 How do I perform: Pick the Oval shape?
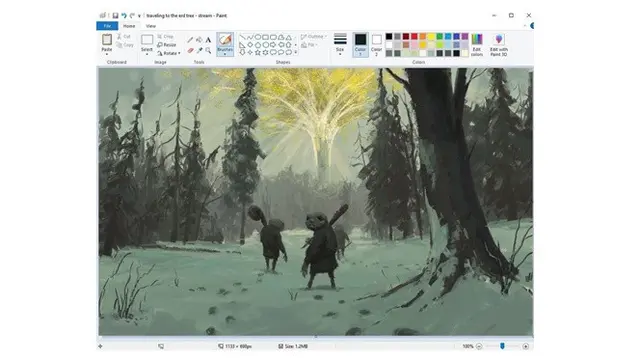click(x=258, y=37)
